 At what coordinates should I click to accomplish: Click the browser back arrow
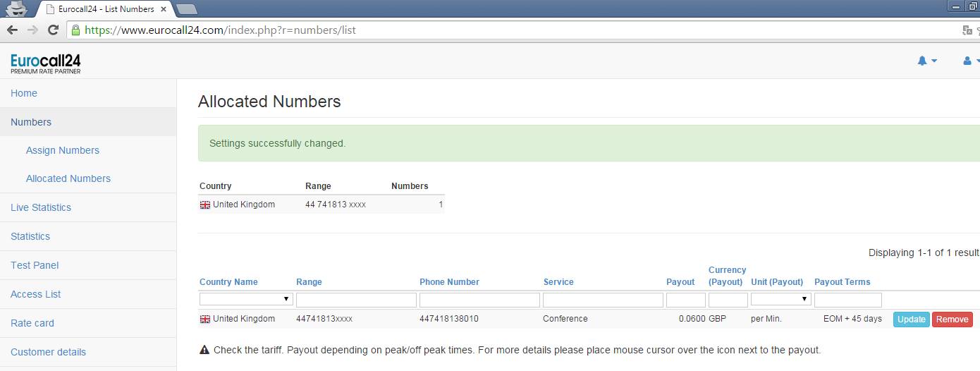pyautogui.click(x=12, y=30)
